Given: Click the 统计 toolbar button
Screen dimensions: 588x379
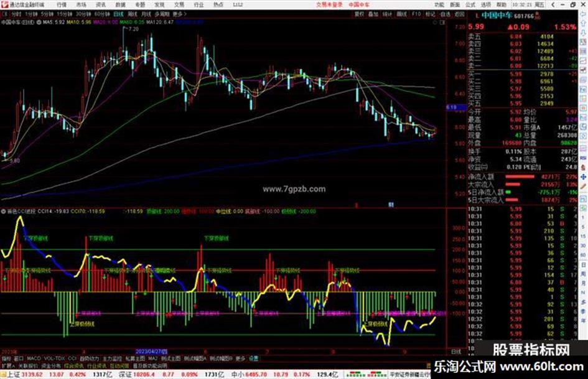Looking at the screenshot, I should coord(387,14).
